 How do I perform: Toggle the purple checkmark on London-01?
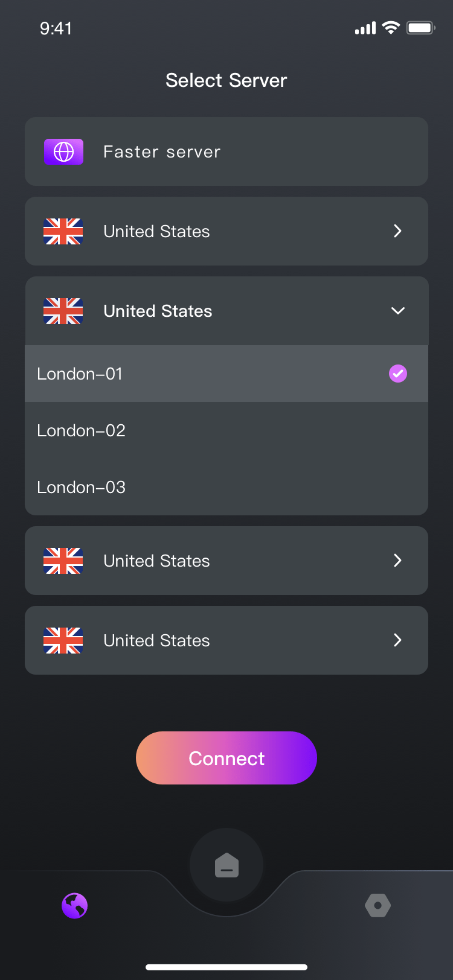tap(398, 374)
